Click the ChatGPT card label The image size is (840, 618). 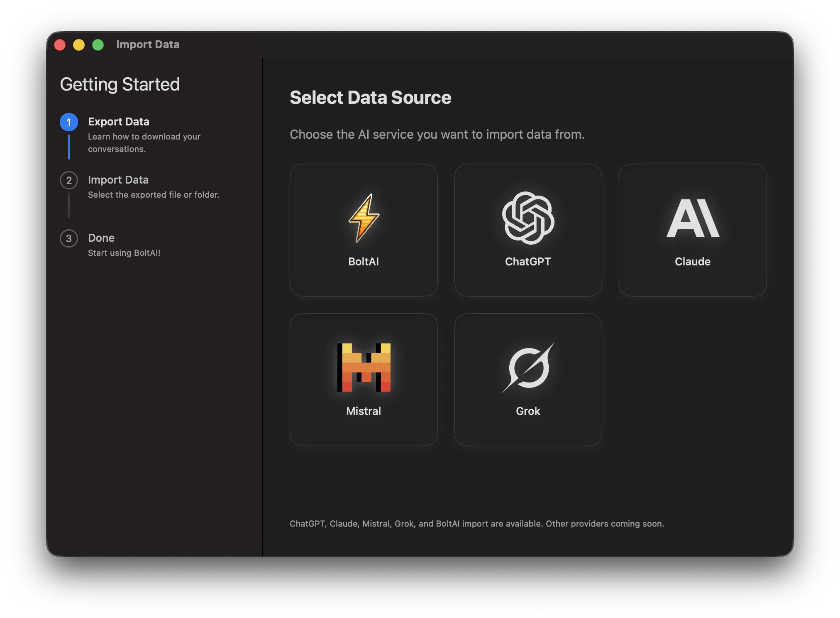coord(528,261)
